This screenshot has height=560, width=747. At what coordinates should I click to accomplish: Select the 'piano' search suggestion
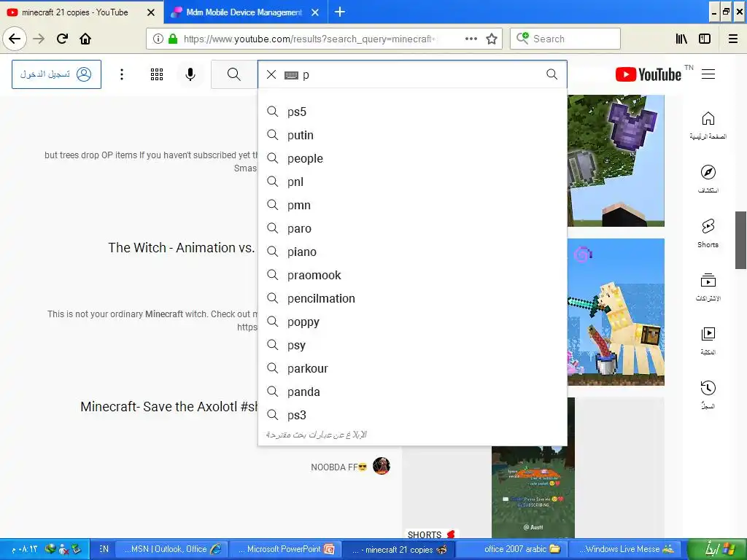point(412,252)
